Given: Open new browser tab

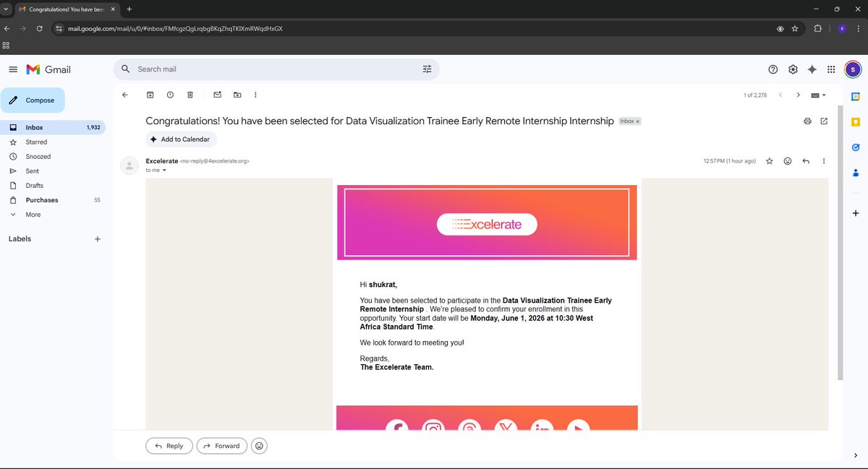Looking at the screenshot, I should pyautogui.click(x=129, y=9).
